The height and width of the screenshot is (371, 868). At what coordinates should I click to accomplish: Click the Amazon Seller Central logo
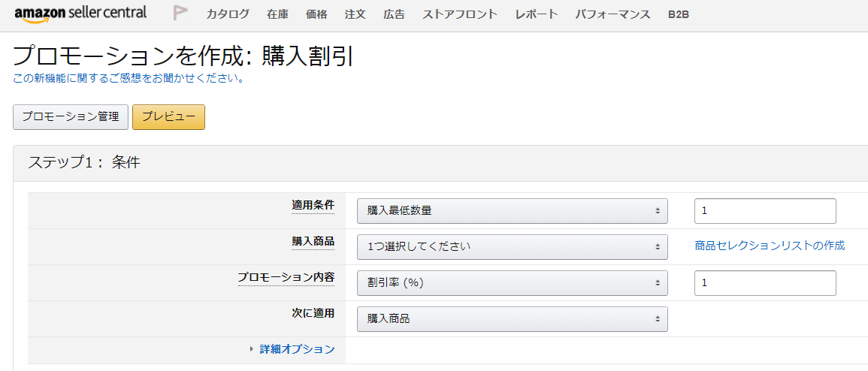(x=80, y=14)
